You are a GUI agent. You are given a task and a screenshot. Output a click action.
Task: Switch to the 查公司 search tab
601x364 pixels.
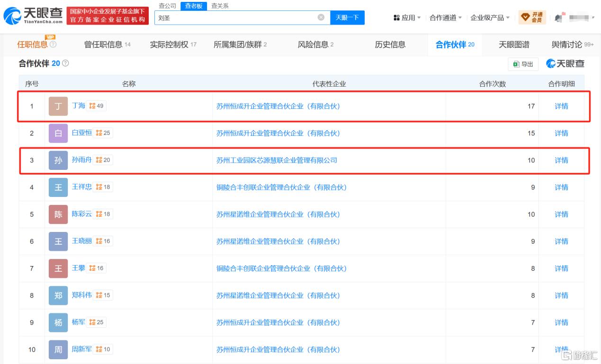click(x=167, y=6)
